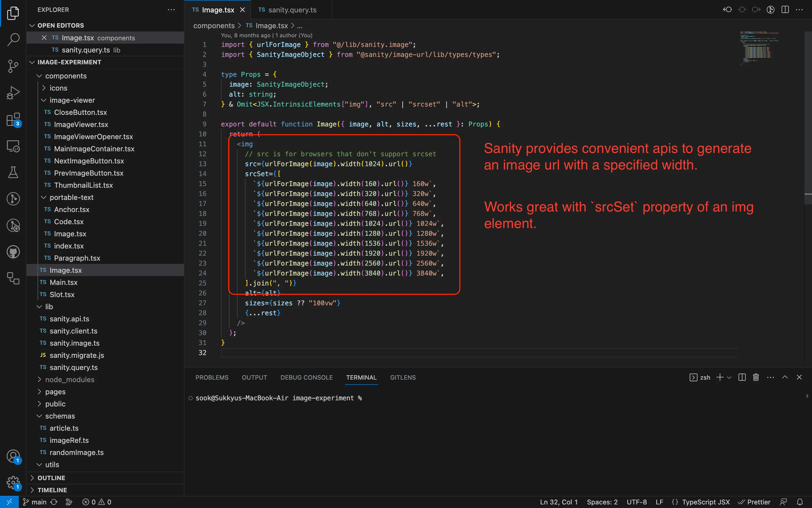Viewport: 812px width, 508px height.
Task: Expand the OUTLINE section
Action: coord(51,478)
